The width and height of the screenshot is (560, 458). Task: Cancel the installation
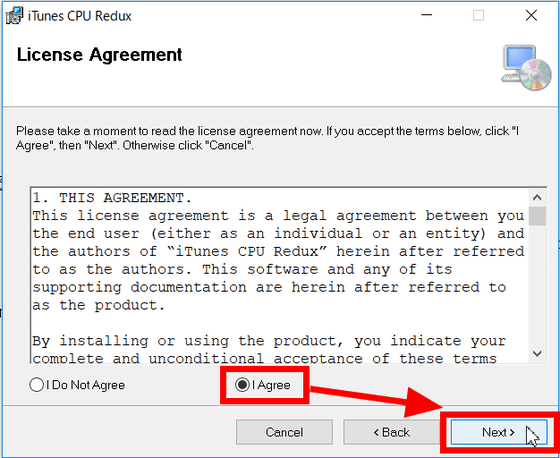[284, 432]
